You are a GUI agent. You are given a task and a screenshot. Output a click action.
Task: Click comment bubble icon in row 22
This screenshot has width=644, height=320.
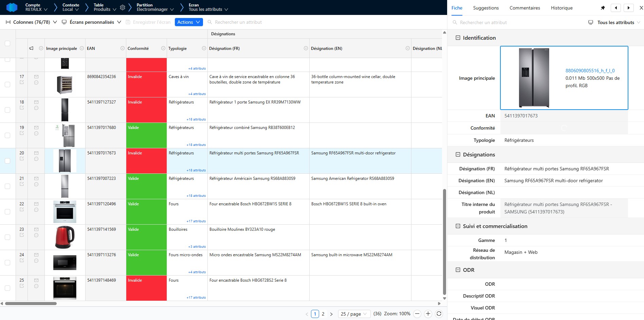tap(36, 210)
